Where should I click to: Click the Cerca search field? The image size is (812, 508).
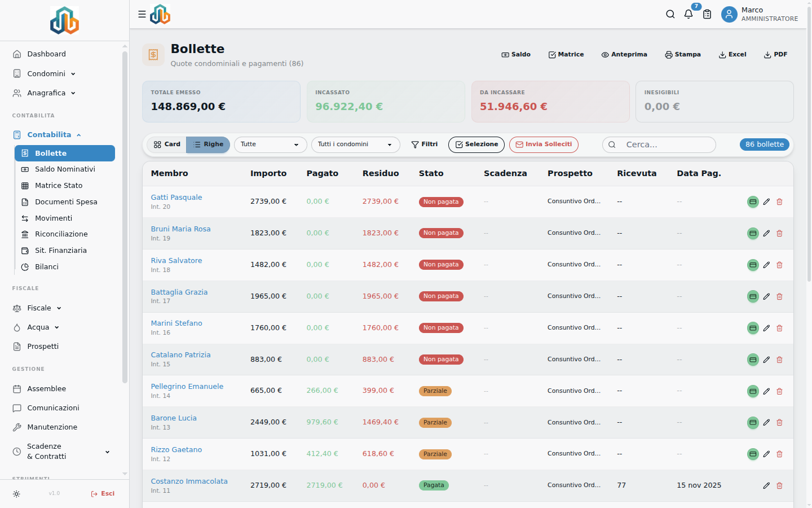[659, 144]
